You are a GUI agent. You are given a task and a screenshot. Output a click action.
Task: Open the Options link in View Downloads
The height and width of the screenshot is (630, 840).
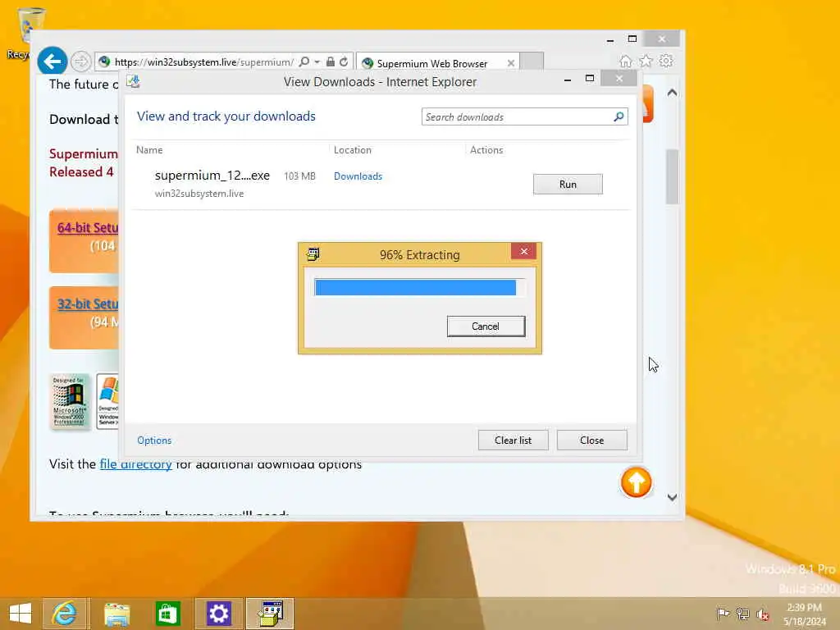tap(154, 441)
